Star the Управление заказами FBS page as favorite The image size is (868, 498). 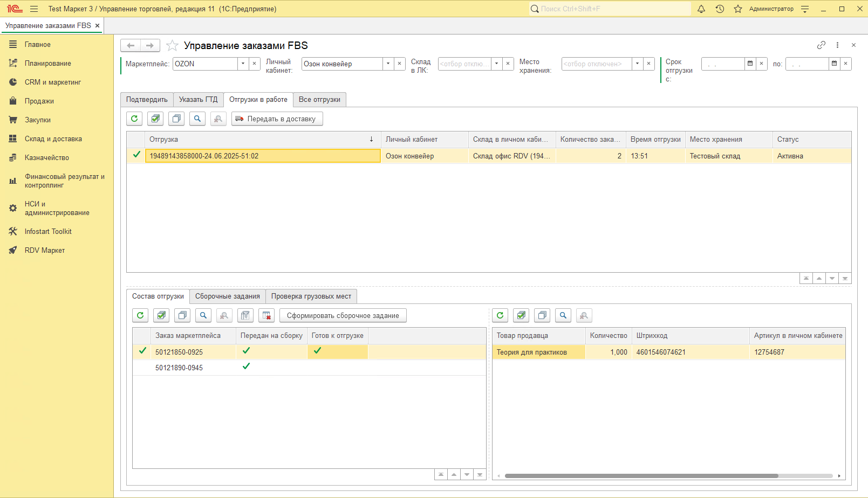click(172, 46)
